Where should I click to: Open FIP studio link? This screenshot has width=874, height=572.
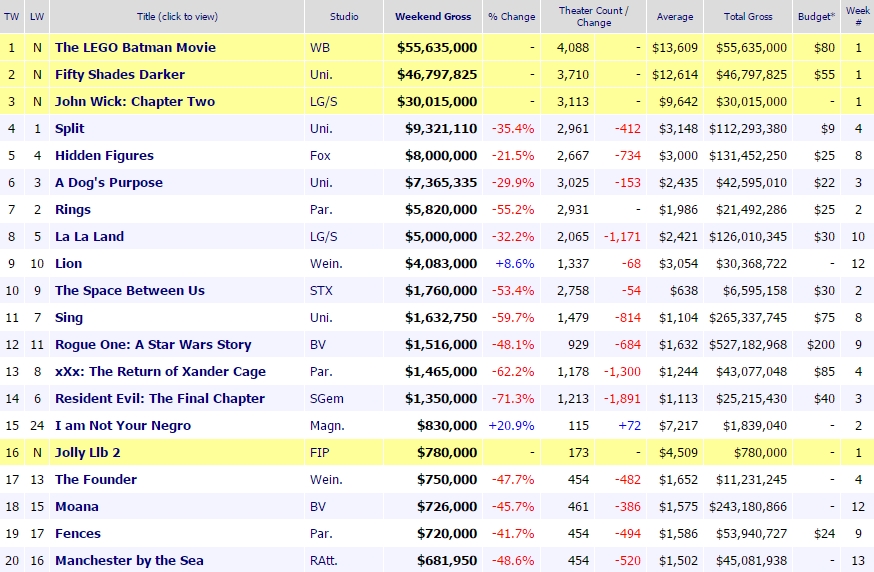point(319,453)
